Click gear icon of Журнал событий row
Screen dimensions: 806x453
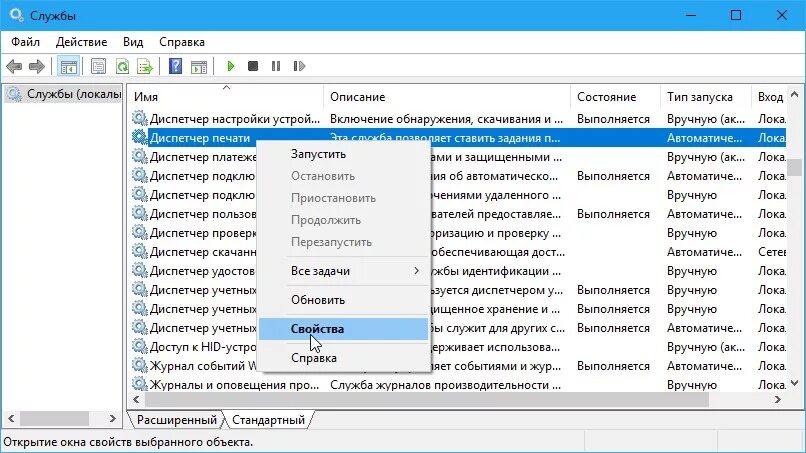139,366
